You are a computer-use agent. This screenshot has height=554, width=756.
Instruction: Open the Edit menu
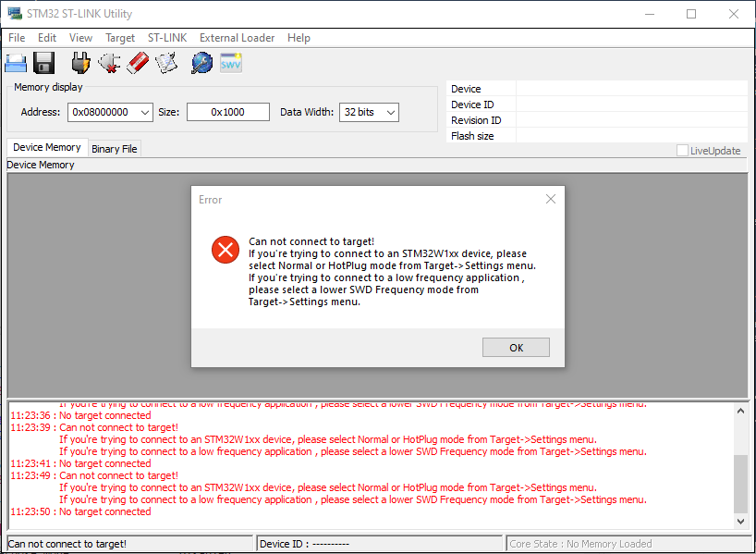pos(47,38)
